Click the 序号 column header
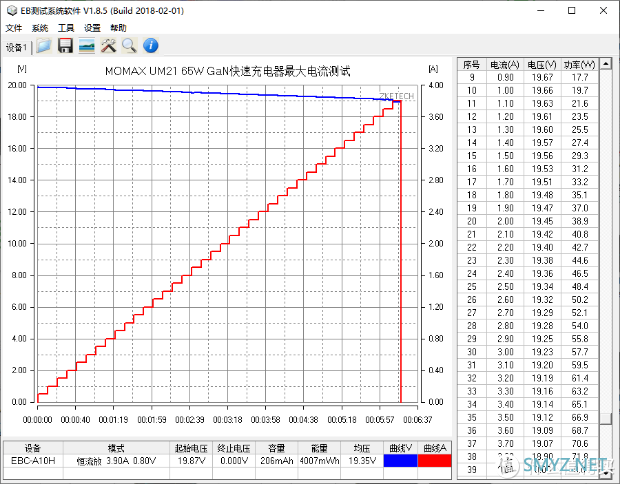 pos(471,64)
